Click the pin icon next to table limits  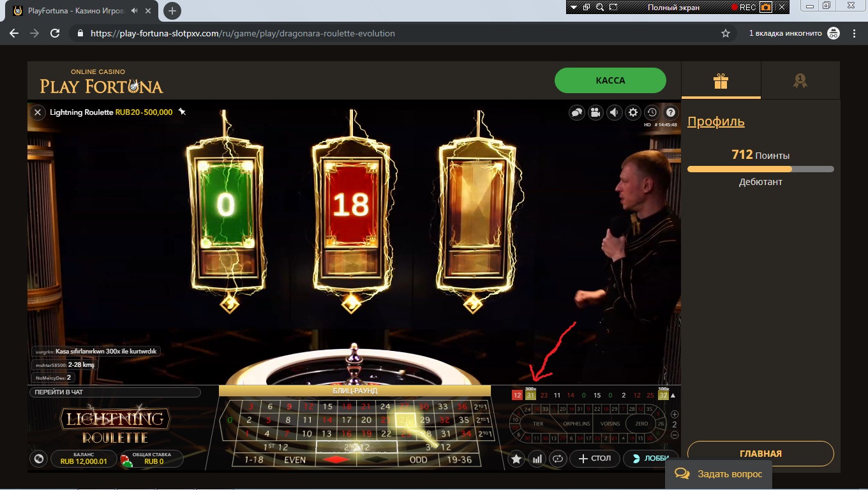point(182,112)
